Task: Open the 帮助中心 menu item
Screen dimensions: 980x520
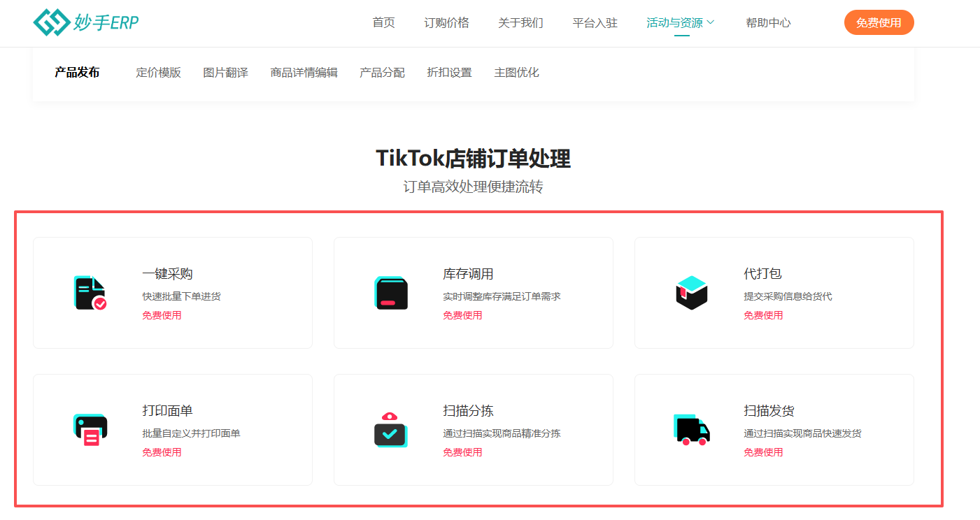Action: [x=768, y=22]
